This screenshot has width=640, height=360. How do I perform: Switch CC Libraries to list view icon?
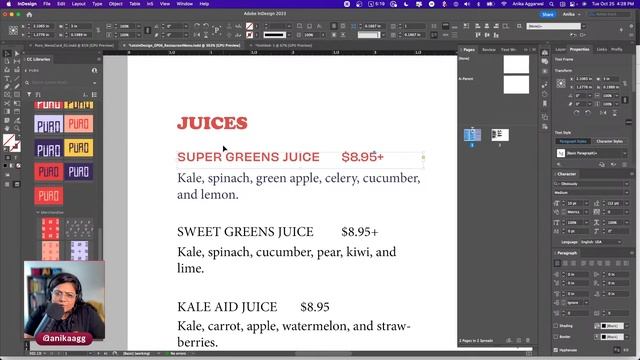tap(94, 94)
